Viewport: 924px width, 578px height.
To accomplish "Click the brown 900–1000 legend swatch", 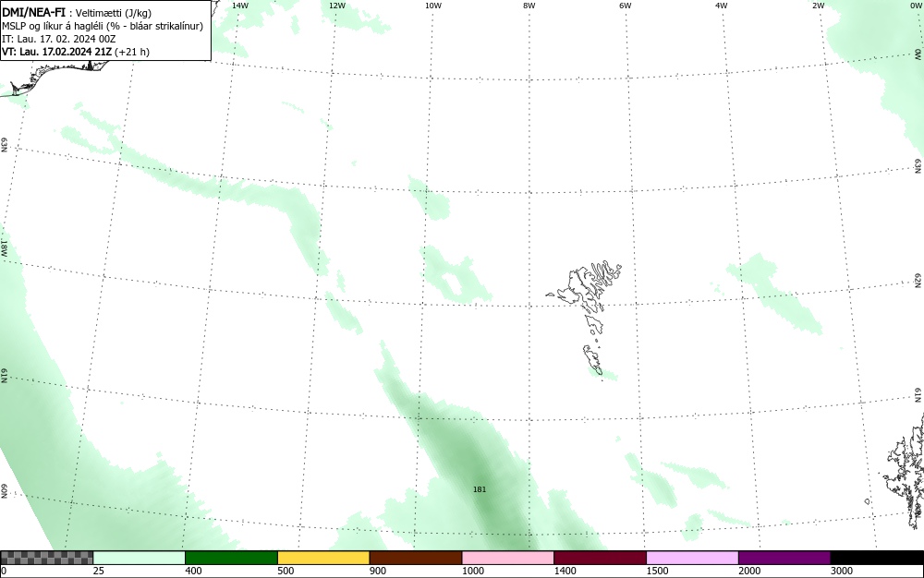I will point(416,558).
